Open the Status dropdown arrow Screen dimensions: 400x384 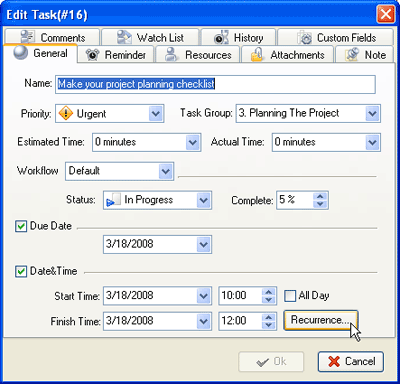point(203,200)
